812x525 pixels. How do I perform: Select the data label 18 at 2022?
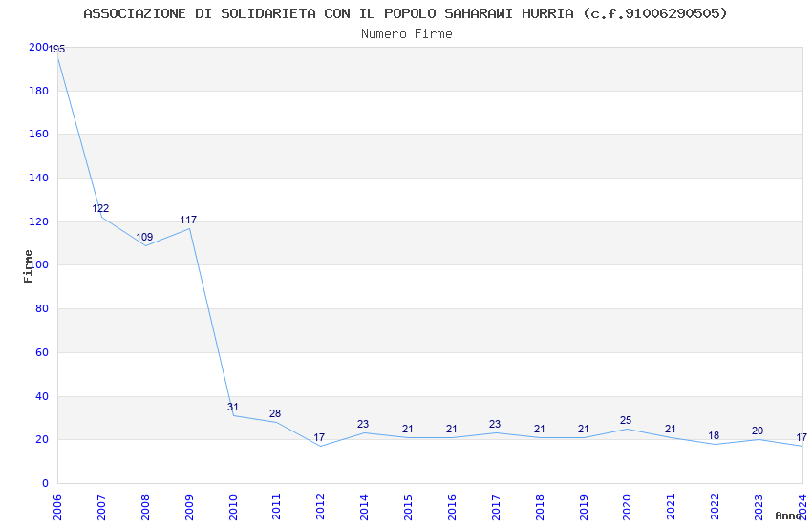point(714,435)
